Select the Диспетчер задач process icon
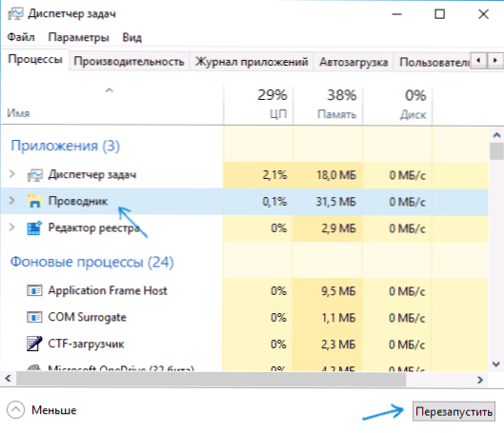 point(34,175)
